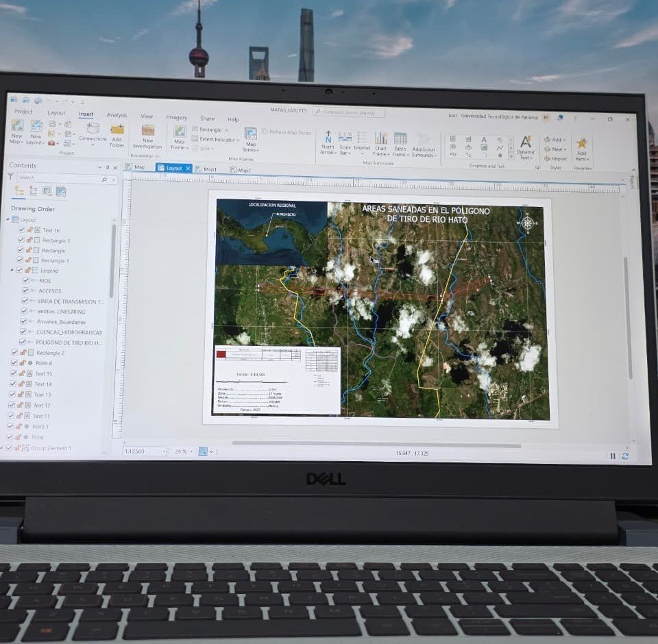Switch to the Layout ribbon tab
Screen dimensions: 658x644
[56, 112]
